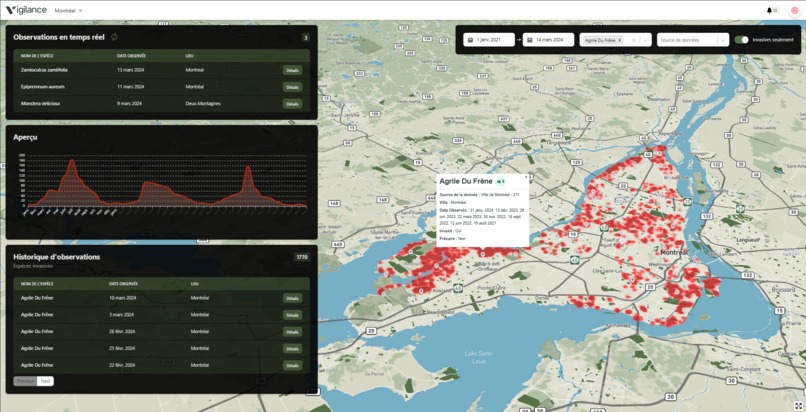The width and height of the screenshot is (806, 412).
Task: Click the real-time Nom de l'espèce column header
Action: click(x=37, y=55)
